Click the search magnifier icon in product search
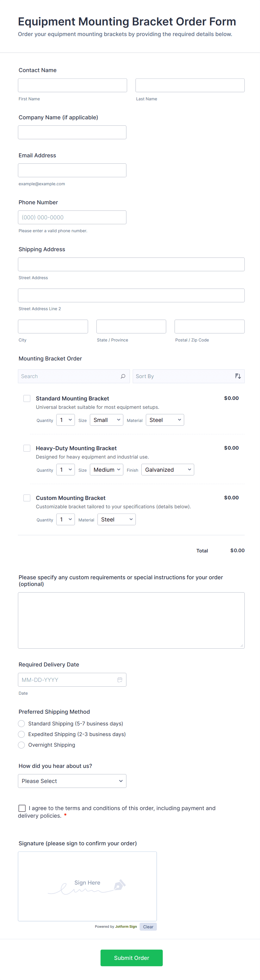This screenshot has width=260, height=980. point(123,376)
